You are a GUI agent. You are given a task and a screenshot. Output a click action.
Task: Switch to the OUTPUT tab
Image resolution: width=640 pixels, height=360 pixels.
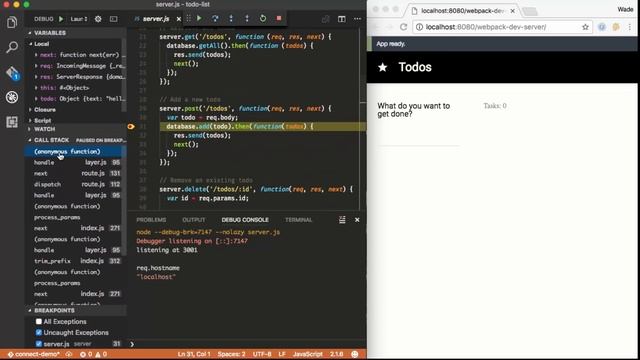(193, 220)
